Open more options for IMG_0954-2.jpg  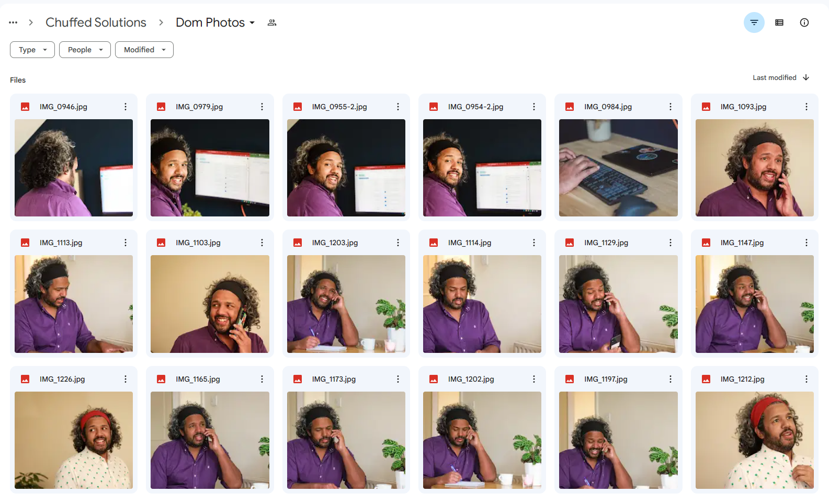pos(534,107)
